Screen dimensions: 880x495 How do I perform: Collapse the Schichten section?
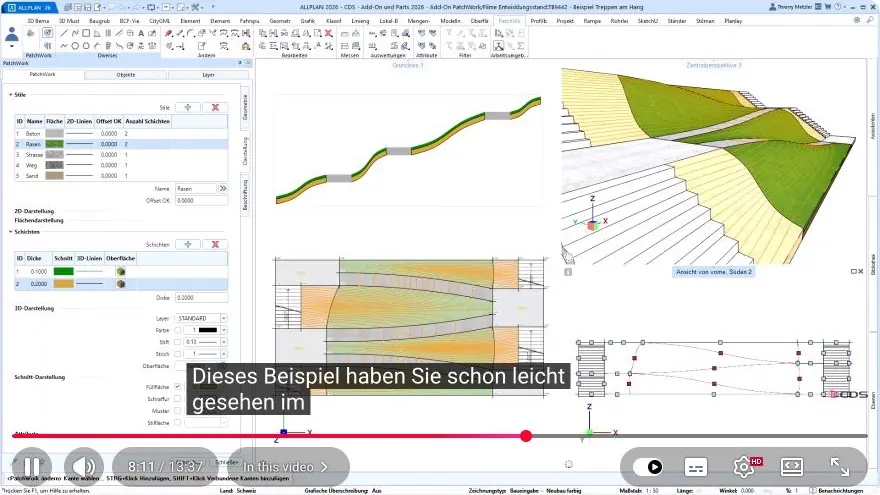11,232
